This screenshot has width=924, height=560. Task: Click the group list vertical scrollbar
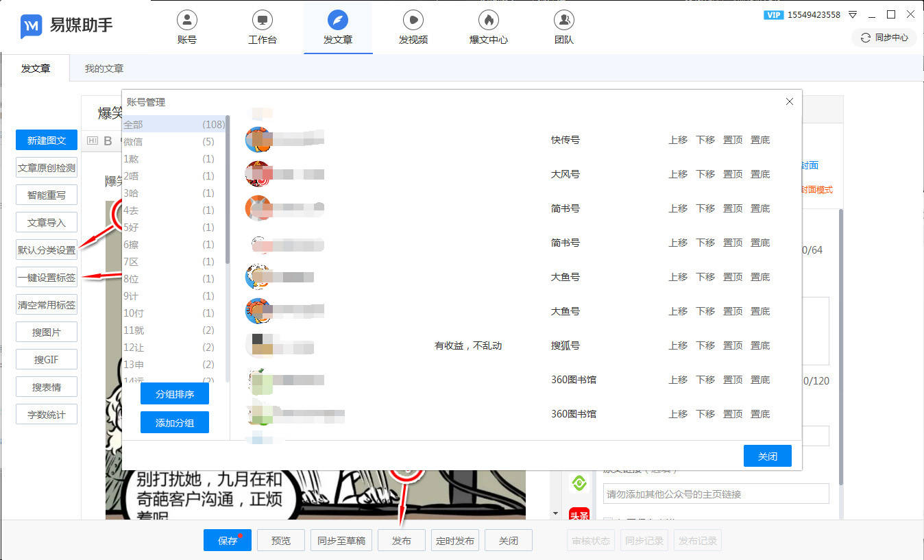click(228, 192)
